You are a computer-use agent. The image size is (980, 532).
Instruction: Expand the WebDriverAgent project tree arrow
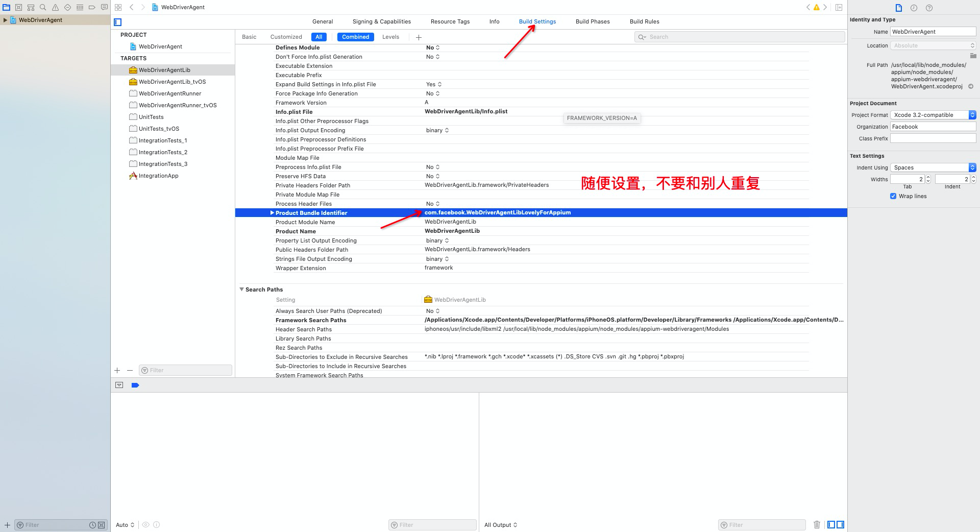coord(5,20)
